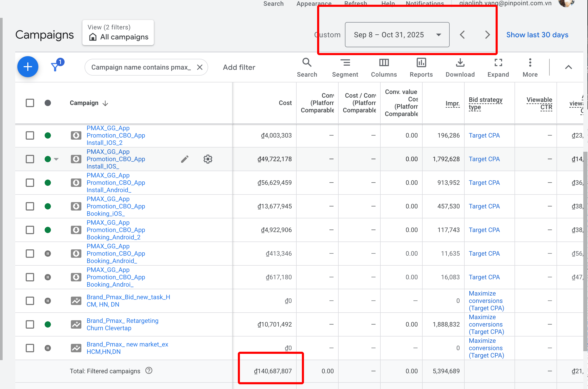Open the Reports icon
Screen dimensions: 588x389
click(x=421, y=68)
